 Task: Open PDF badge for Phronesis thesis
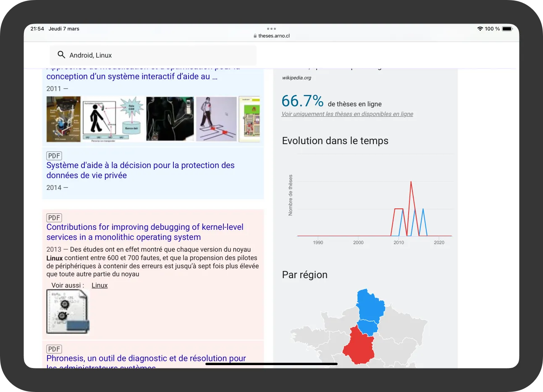pyautogui.click(x=54, y=349)
